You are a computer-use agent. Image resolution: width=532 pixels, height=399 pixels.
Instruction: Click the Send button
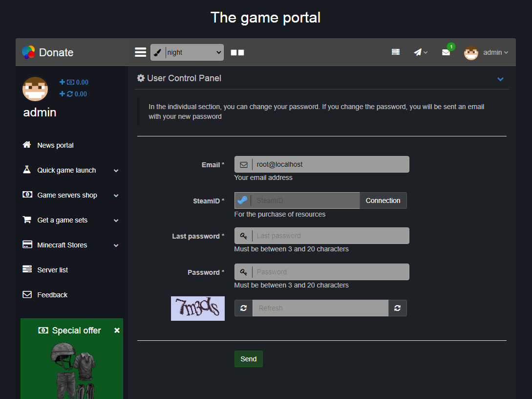(248, 359)
